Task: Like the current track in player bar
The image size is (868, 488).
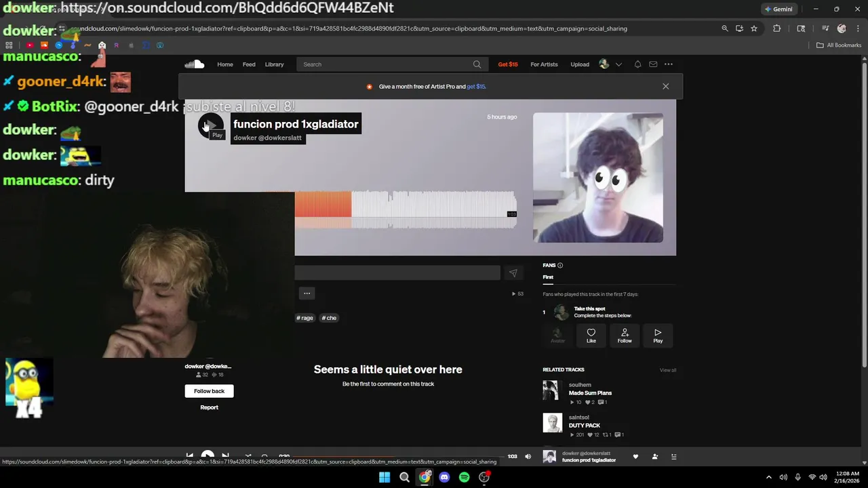Action: 635,457
